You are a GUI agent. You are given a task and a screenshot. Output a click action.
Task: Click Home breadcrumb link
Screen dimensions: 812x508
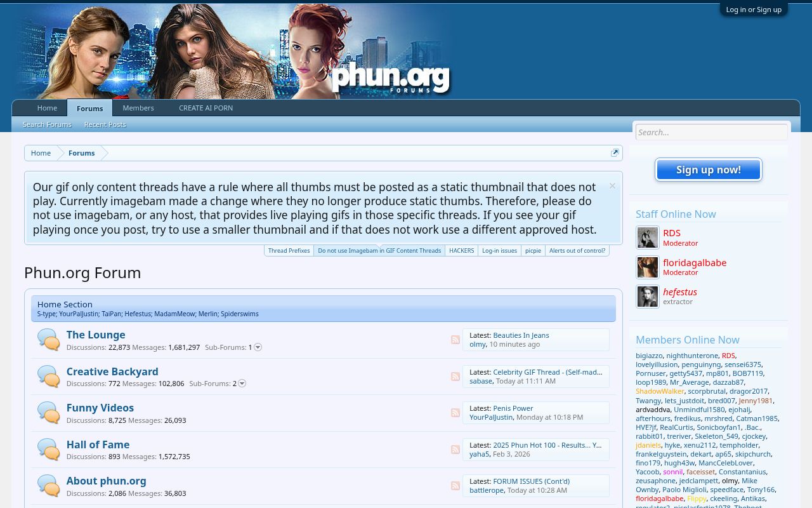pyautogui.click(x=41, y=153)
